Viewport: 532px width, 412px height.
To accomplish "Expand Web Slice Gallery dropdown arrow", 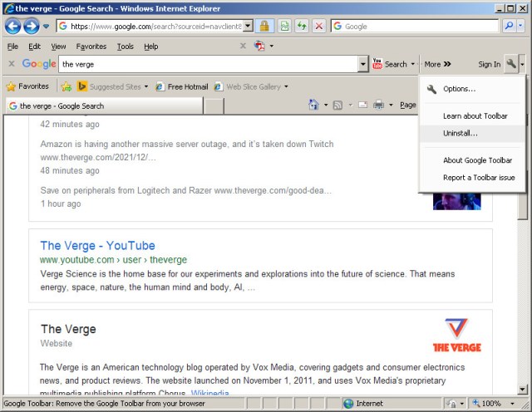I will [x=286, y=87].
